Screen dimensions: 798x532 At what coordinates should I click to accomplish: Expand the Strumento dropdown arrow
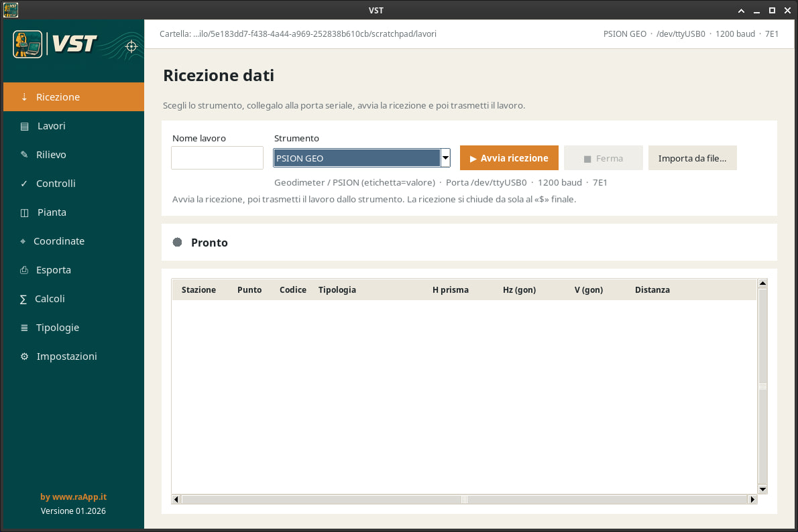click(445, 157)
